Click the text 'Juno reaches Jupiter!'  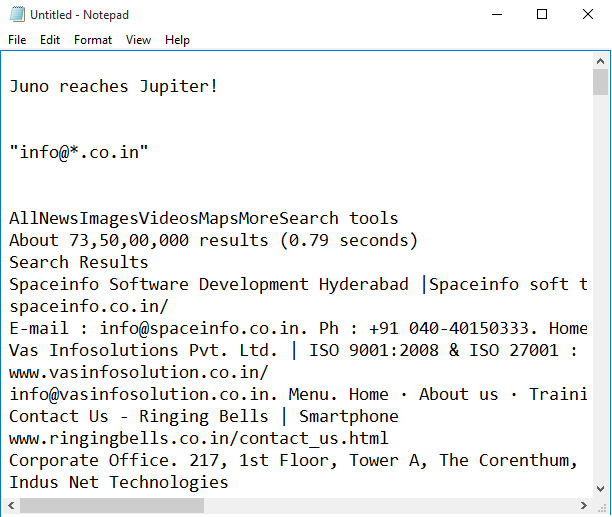[x=113, y=87]
